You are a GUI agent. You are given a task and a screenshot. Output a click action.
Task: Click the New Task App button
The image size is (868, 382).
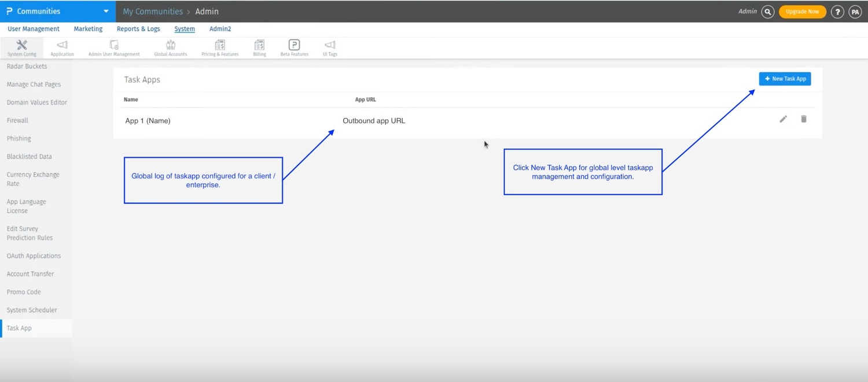click(x=785, y=79)
